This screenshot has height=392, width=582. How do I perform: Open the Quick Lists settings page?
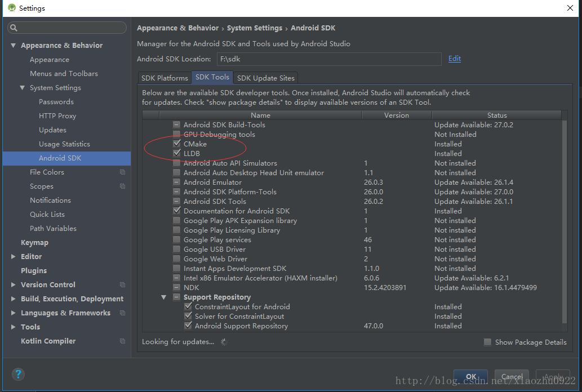click(x=47, y=214)
